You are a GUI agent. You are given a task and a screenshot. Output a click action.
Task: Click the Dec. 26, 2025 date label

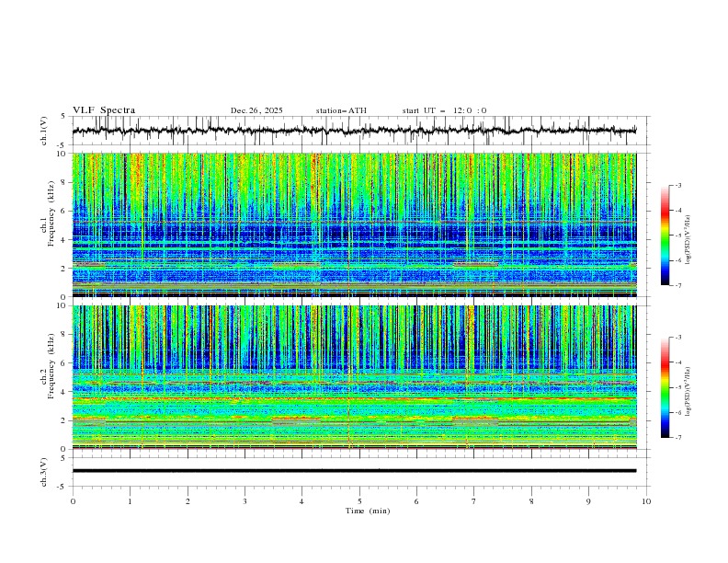point(256,110)
